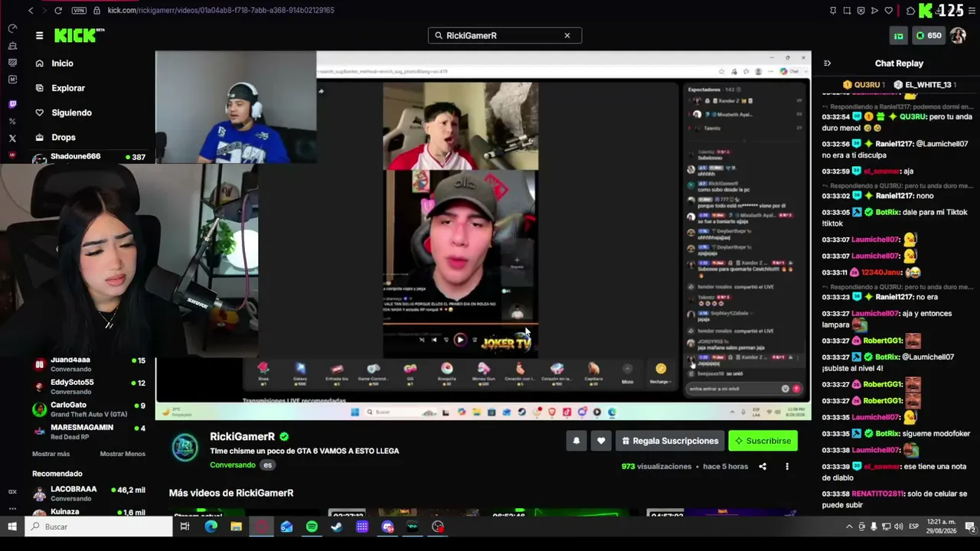980x551 pixels.
Task: Open the taskbar clock and date
Action: click(x=941, y=527)
